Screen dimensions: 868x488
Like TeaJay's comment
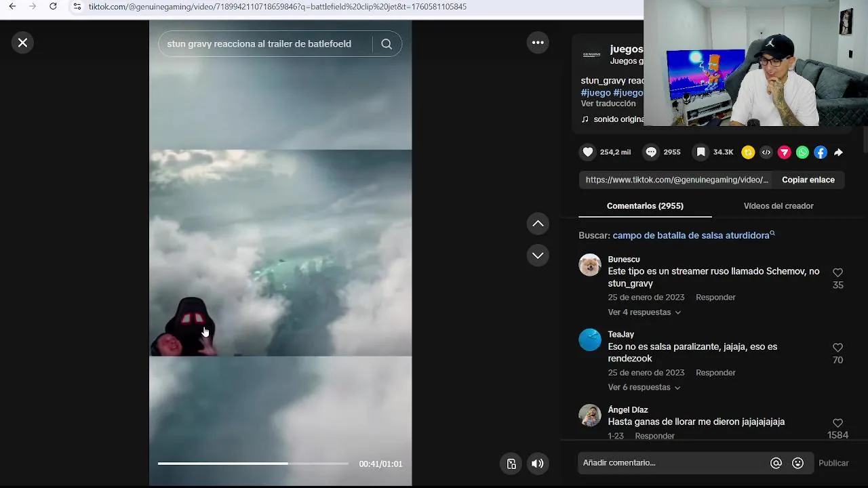838,348
